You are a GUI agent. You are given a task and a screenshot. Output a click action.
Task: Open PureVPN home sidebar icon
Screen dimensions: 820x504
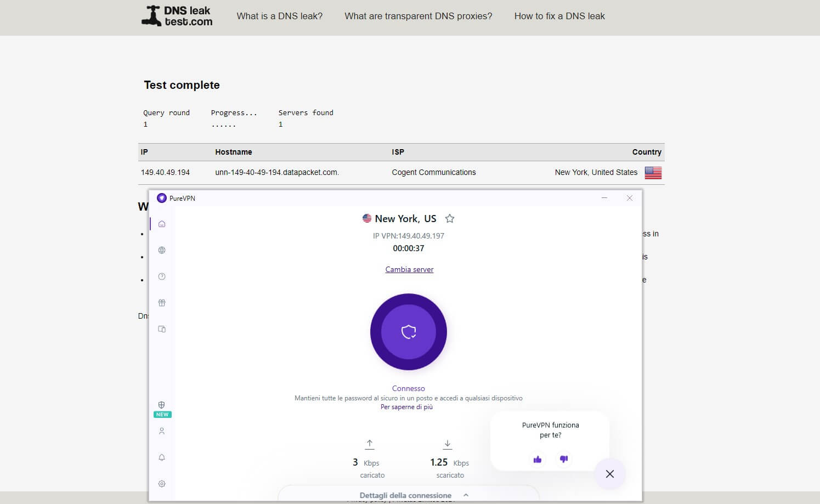coord(162,224)
